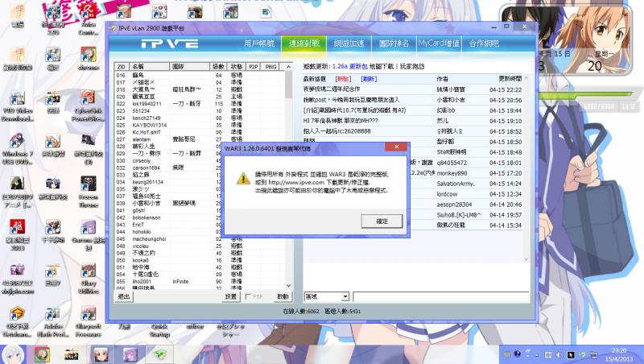644x364 pixels.
Task: Click the Start orb on the taskbar
Action: (x=12, y=354)
